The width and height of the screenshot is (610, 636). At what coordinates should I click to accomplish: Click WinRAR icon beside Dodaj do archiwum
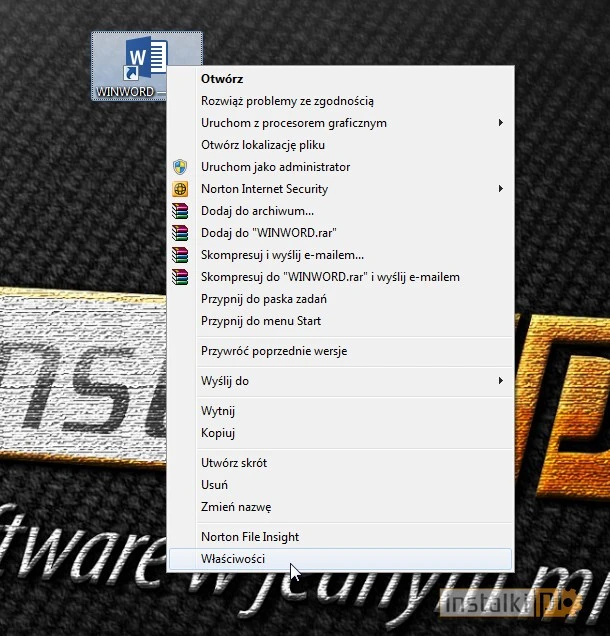(180, 211)
